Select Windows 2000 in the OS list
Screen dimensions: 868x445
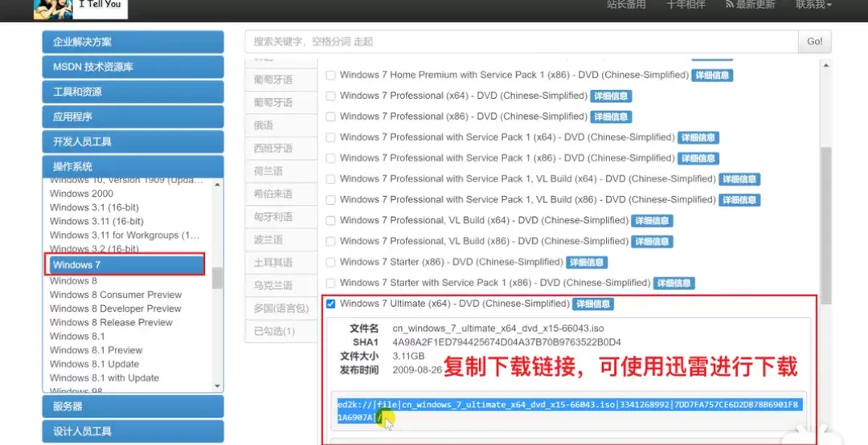point(81,194)
